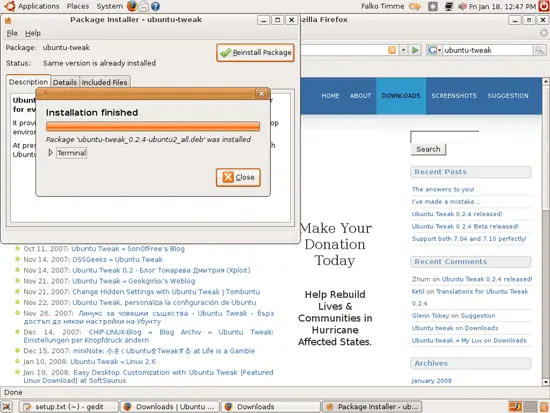550x413 pixels.
Task: Switch to Package Installer taskbar item
Action: coord(372,407)
